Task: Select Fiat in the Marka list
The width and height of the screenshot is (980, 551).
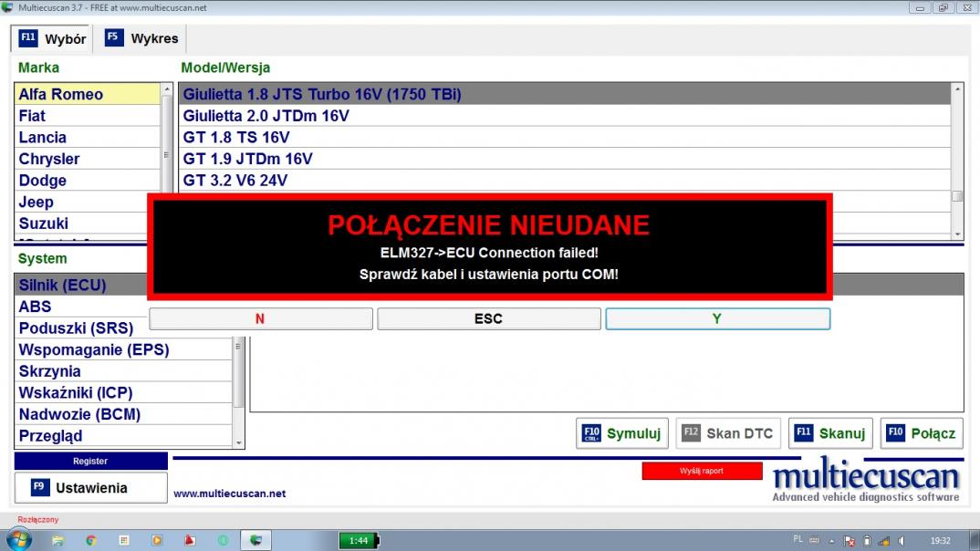Action: [x=87, y=116]
